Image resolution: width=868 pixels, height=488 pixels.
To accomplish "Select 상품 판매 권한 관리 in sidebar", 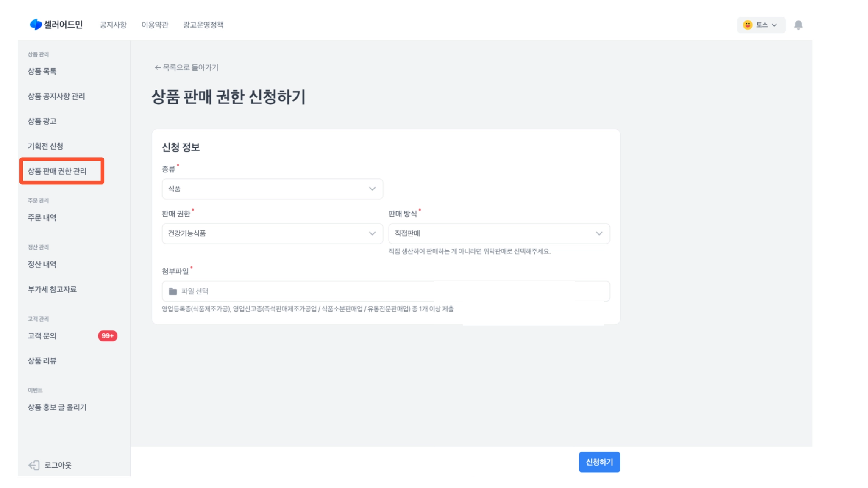I will point(57,171).
